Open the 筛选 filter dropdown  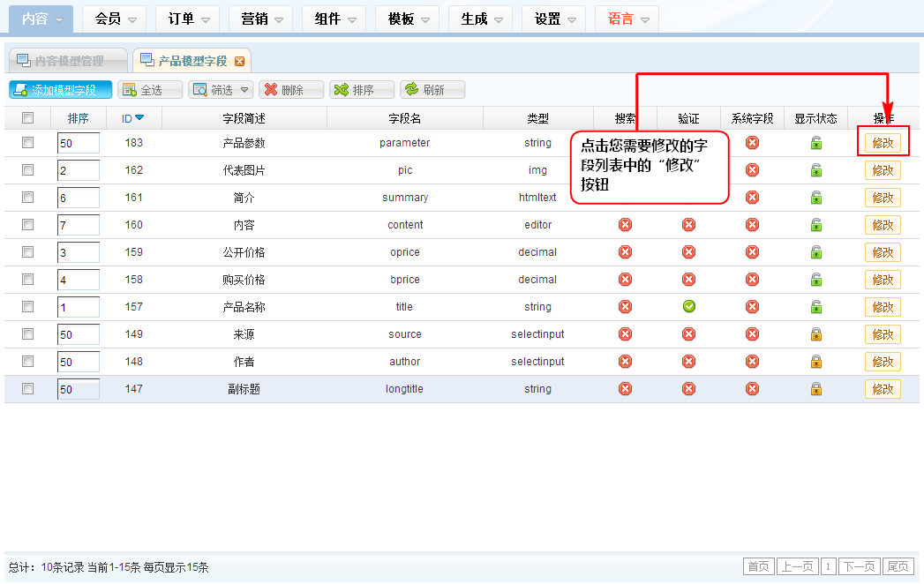[x=221, y=90]
